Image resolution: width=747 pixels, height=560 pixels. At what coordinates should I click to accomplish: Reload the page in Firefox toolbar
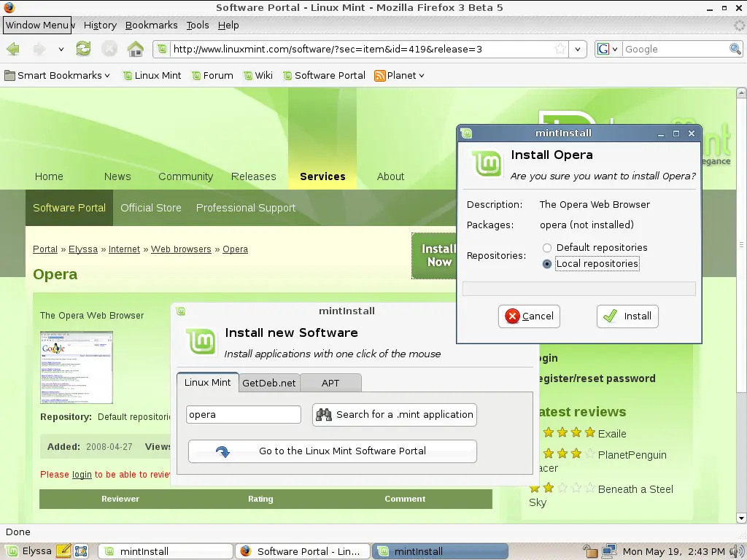click(83, 49)
